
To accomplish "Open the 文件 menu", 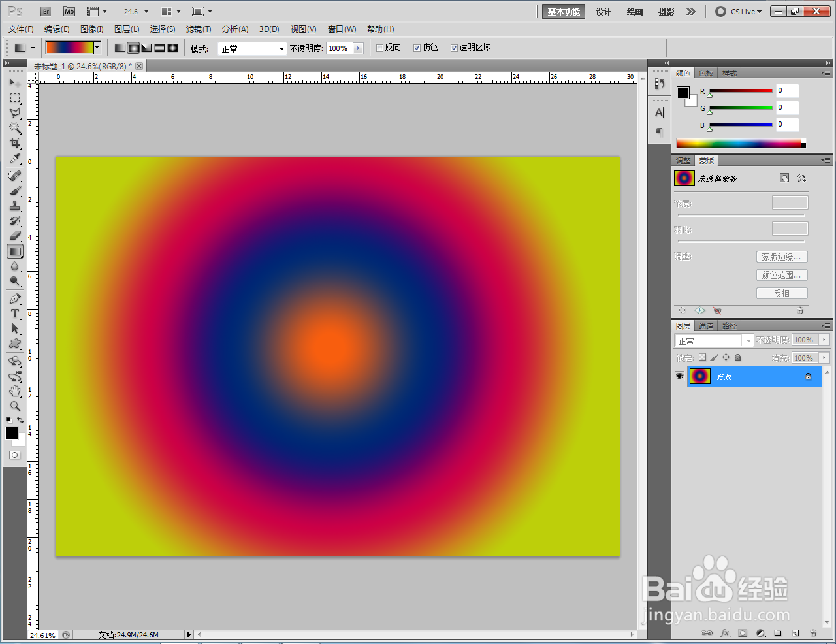I will tap(21, 29).
